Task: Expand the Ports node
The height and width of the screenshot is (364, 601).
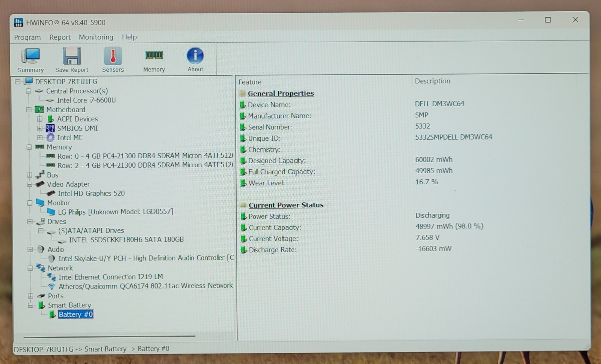Action: click(x=30, y=296)
